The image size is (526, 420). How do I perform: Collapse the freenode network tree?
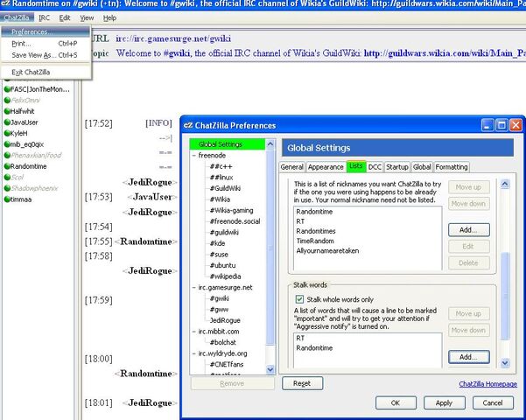click(x=194, y=156)
